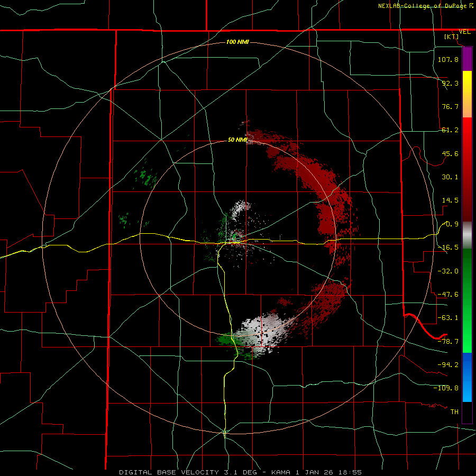Select the 14.5 scale value
This screenshot has height=476, width=476.
(450, 200)
